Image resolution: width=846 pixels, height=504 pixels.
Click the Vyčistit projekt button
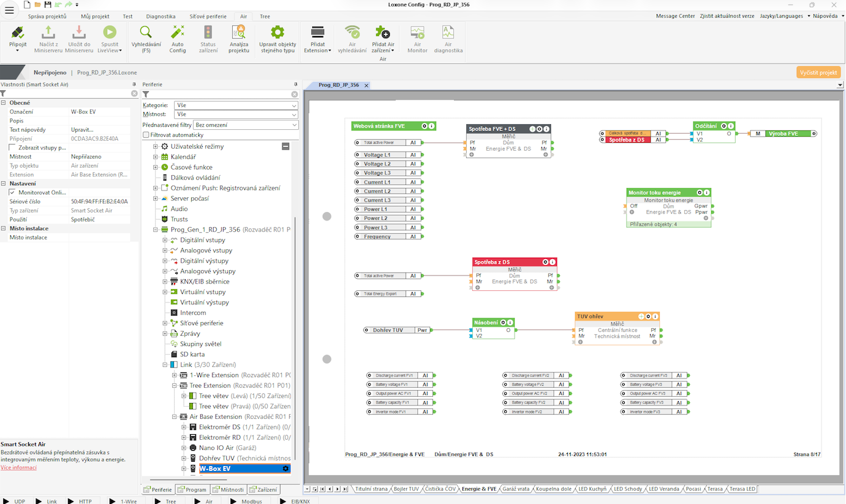[818, 72]
